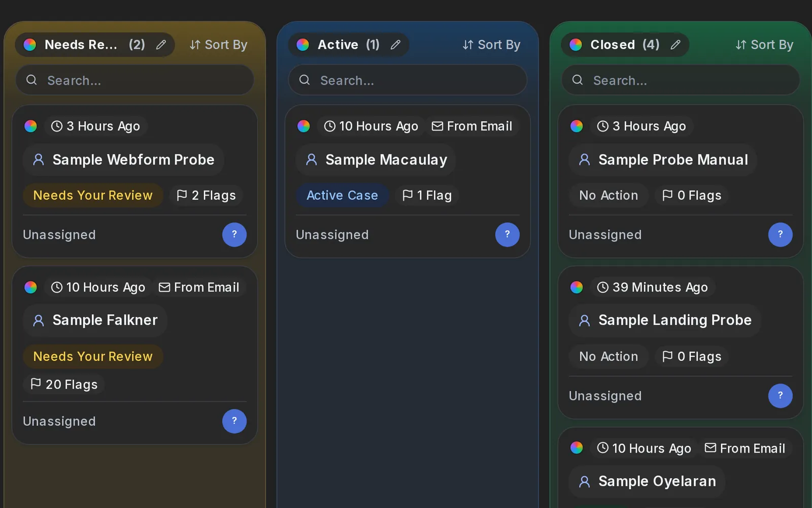Click the Active Case status tag

click(x=342, y=196)
